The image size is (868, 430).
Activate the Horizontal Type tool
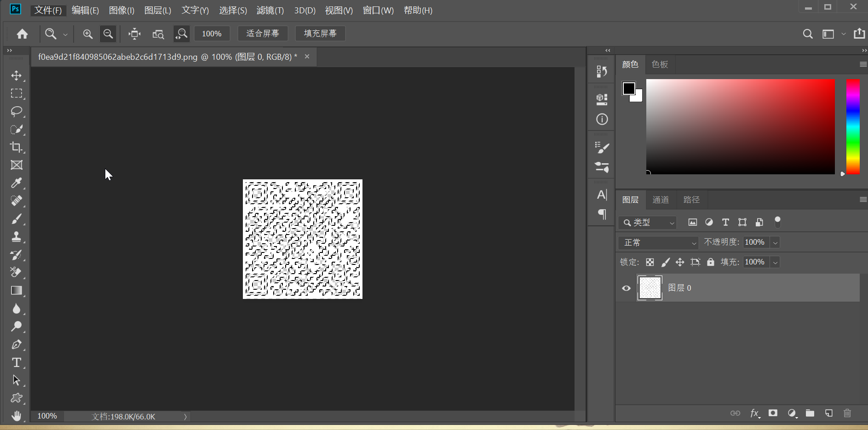click(17, 362)
